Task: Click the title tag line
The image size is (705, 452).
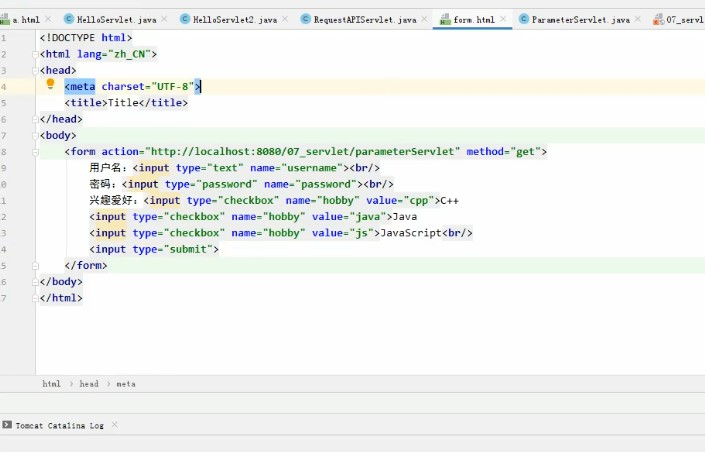Action: (x=126, y=103)
